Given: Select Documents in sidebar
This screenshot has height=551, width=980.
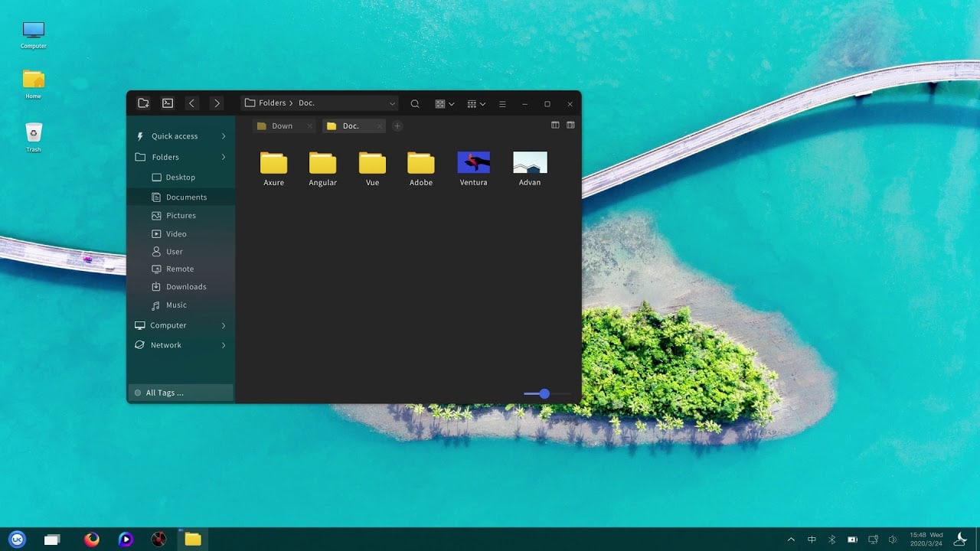Looking at the screenshot, I should [x=181, y=197].
